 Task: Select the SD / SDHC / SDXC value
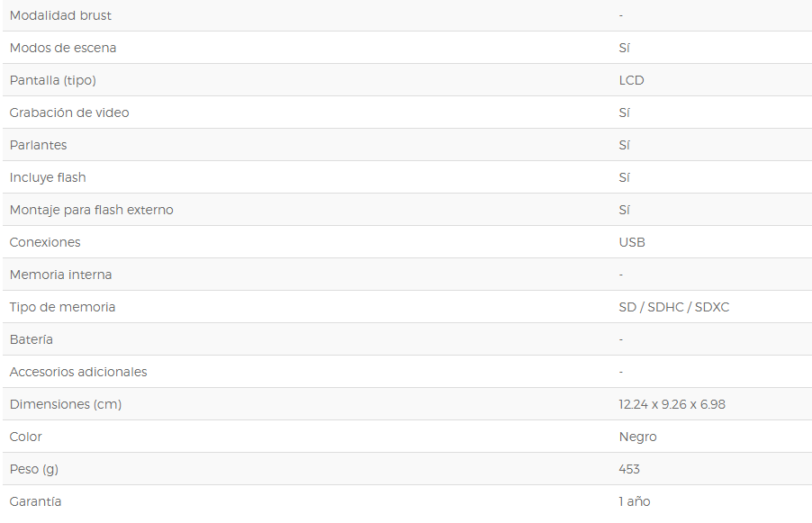673,307
